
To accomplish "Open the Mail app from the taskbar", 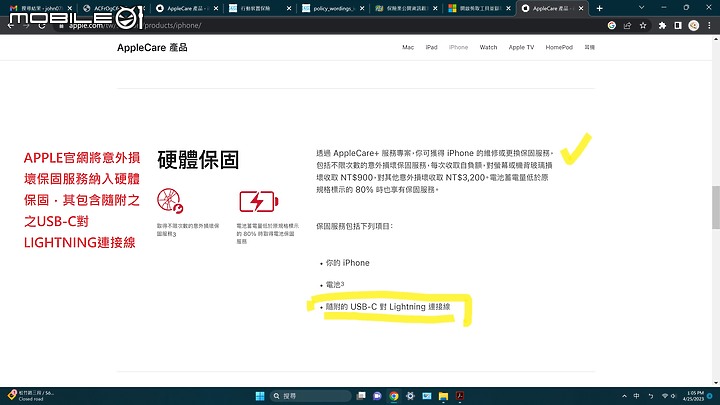I will [427, 396].
